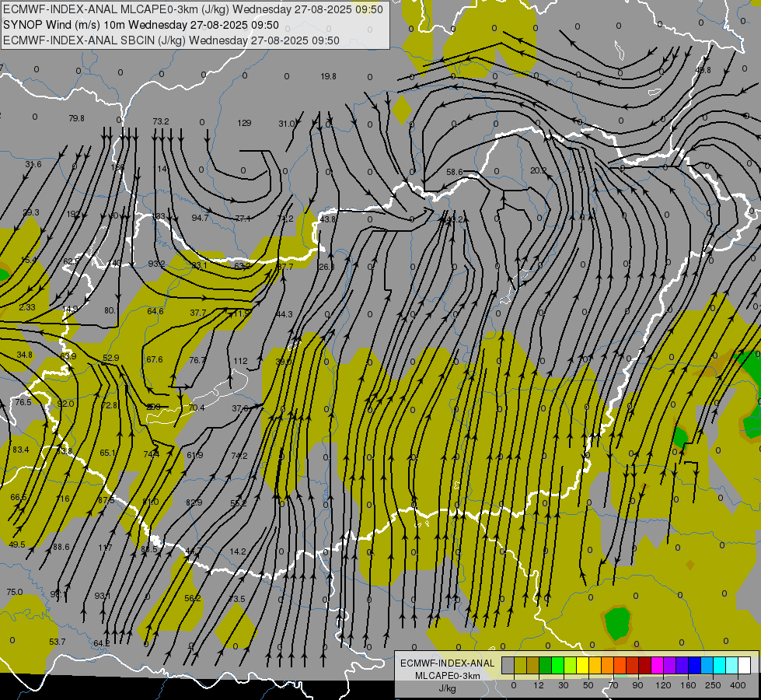Click legend scale label 250
The width and height of the screenshot is (761, 700).
(x=713, y=685)
